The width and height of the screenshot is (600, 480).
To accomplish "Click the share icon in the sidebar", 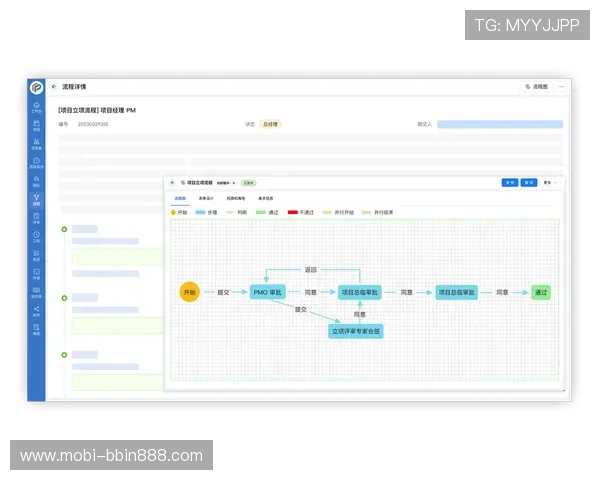I will (36, 310).
